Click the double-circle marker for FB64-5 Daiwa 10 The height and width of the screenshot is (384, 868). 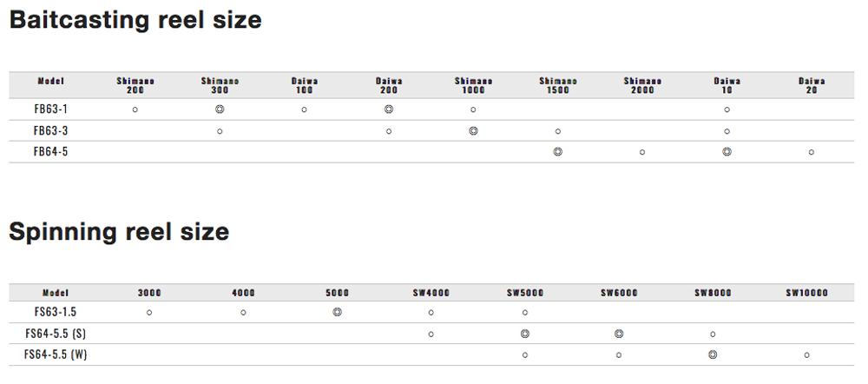tap(727, 151)
